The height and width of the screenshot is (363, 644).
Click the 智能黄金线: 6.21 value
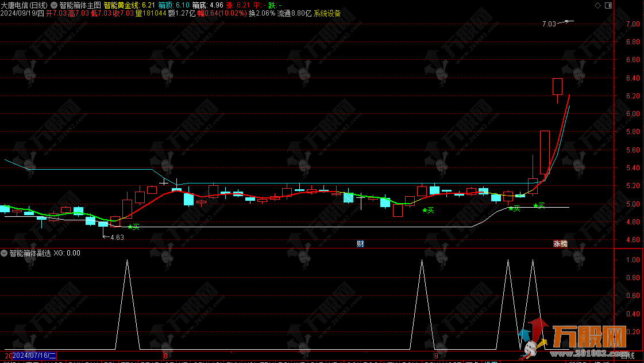pos(129,5)
